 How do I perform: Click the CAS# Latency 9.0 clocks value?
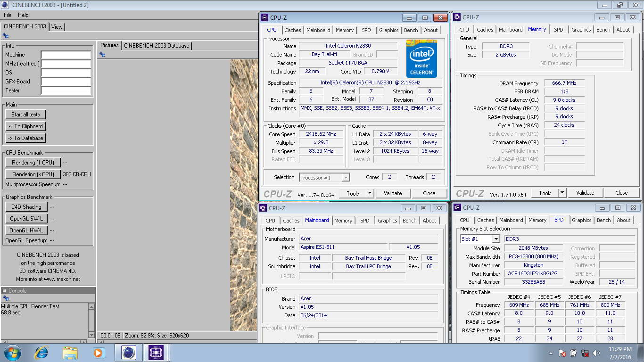pyautogui.click(x=564, y=100)
